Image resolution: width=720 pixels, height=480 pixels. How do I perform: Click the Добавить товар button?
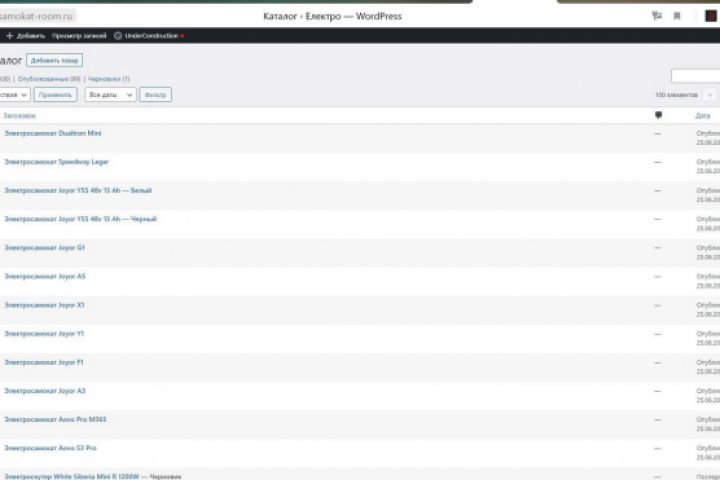54,60
